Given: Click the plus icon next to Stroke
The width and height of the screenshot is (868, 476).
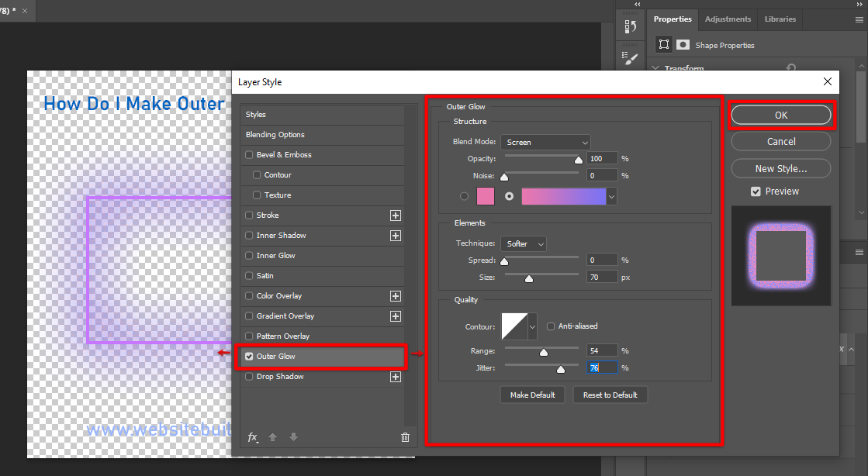Looking at the screenshot, I should [x=395, y=216].
